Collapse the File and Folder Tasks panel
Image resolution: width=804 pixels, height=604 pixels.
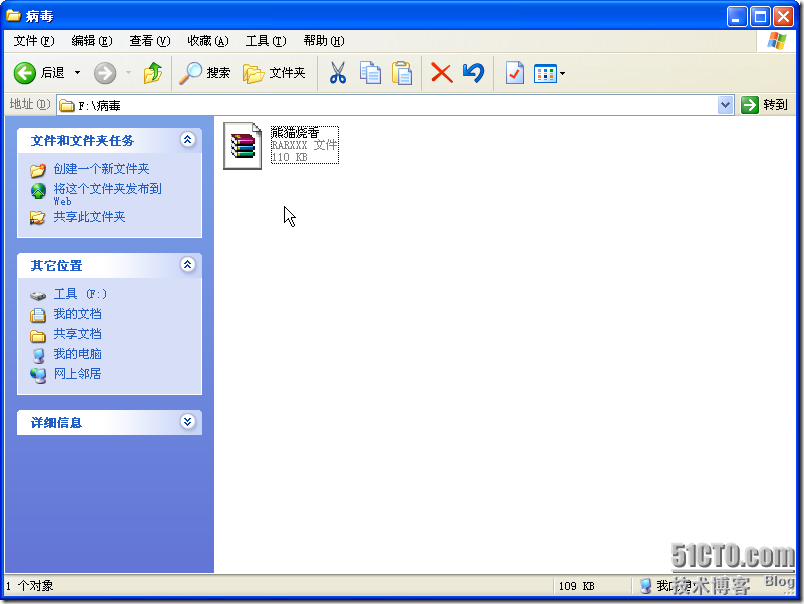(x=188, y=139)
